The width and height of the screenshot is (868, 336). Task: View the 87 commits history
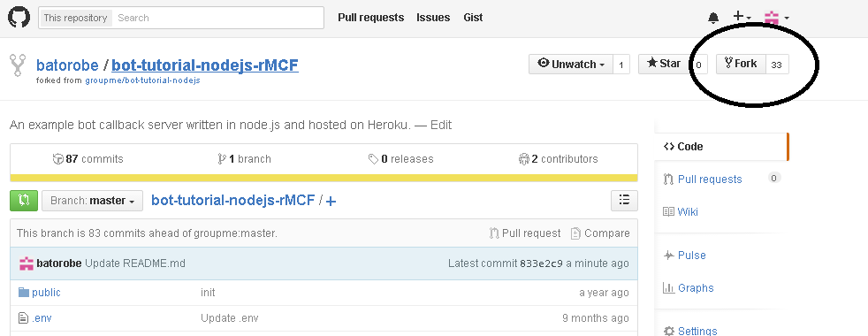tap(88, 159)
